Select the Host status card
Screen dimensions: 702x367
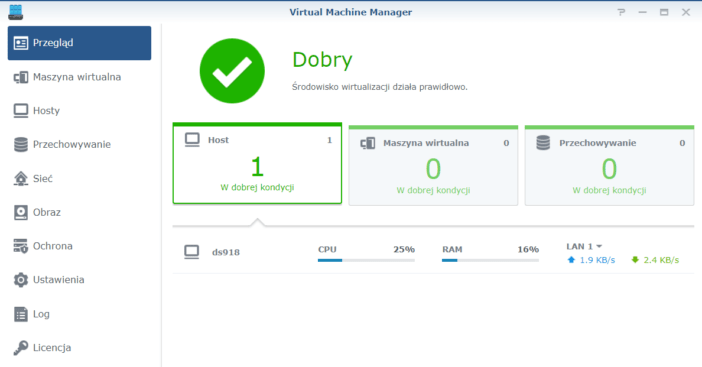click(x=257, y=163)
